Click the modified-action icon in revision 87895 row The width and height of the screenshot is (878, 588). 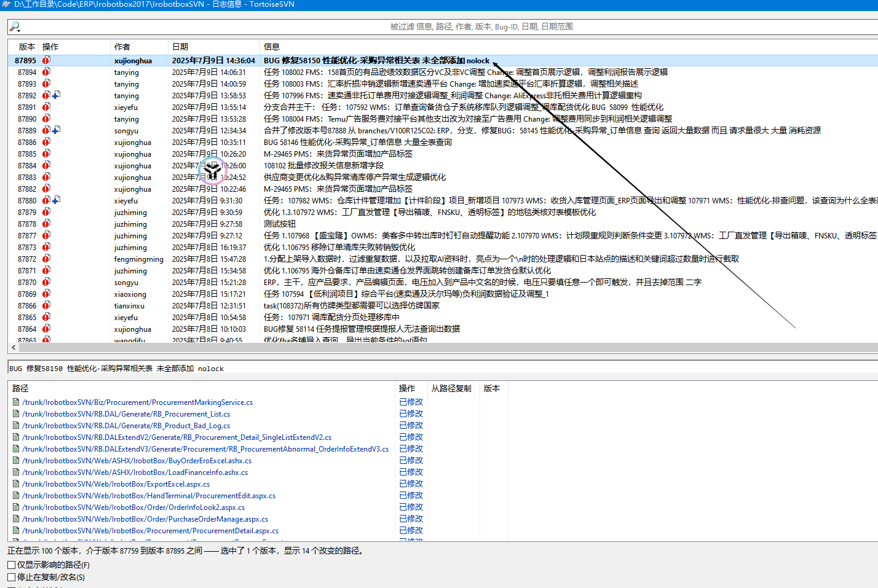tap(46, 60)
